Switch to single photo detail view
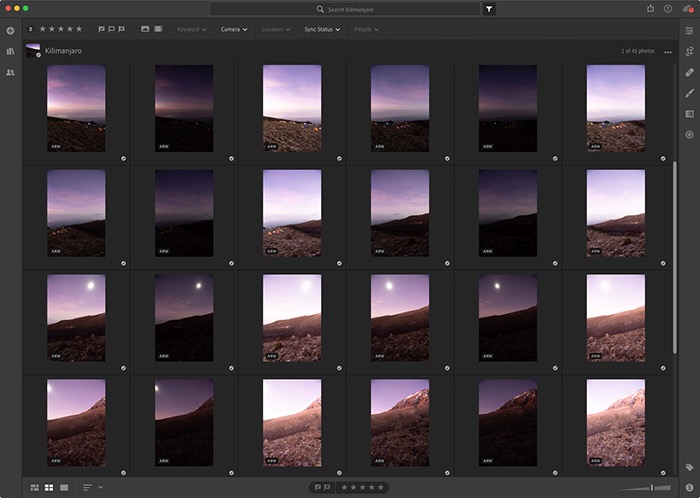 pos(64,487)
